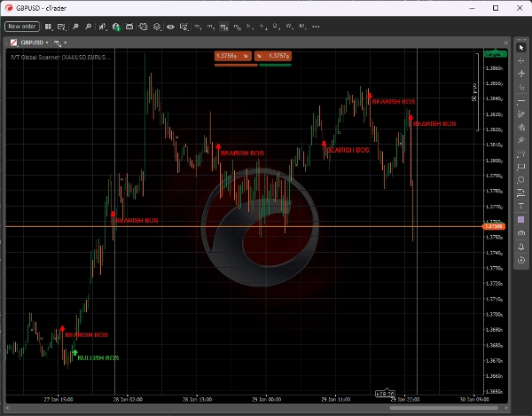
Task: Open the layers object list icon
Action: 157,27
